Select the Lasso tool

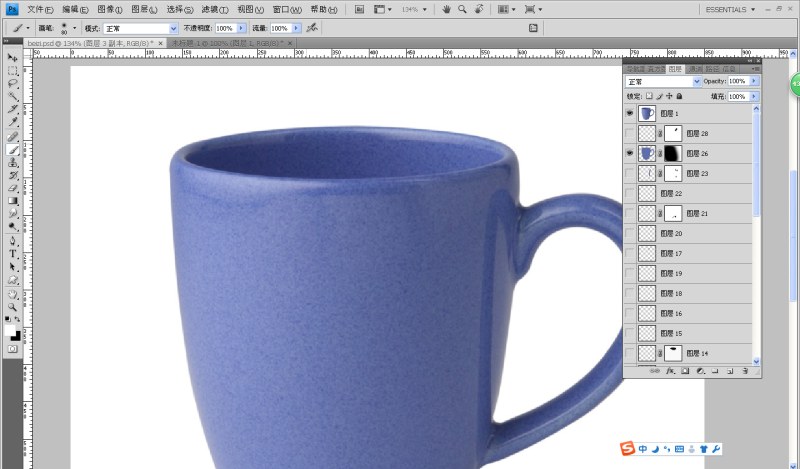click(x=13, y=84)
